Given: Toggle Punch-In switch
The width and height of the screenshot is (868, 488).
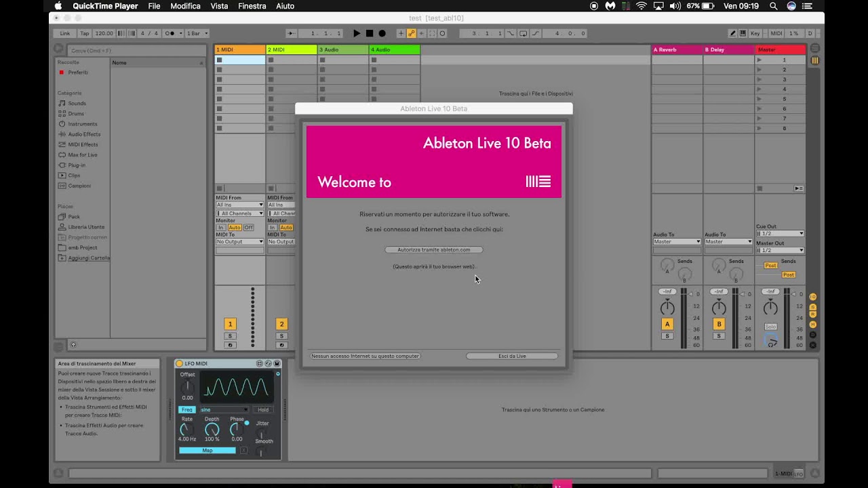Looking at the screenshot, I should [510, 33].
